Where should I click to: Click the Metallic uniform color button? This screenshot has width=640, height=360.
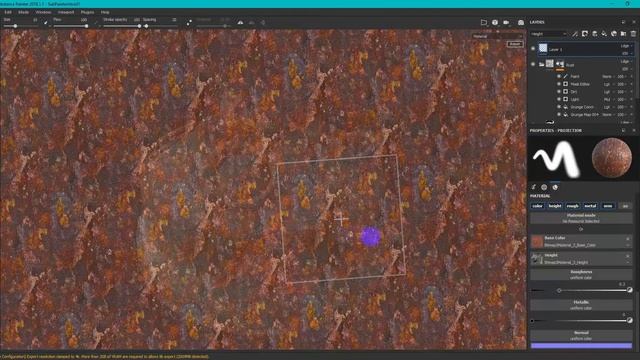[x=581, y=305]
